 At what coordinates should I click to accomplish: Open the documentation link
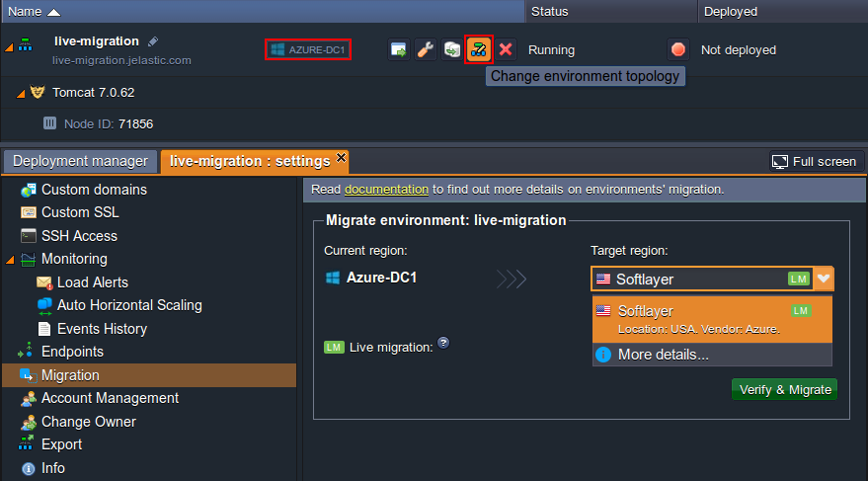pyautogui.click(x=386, y=190)
